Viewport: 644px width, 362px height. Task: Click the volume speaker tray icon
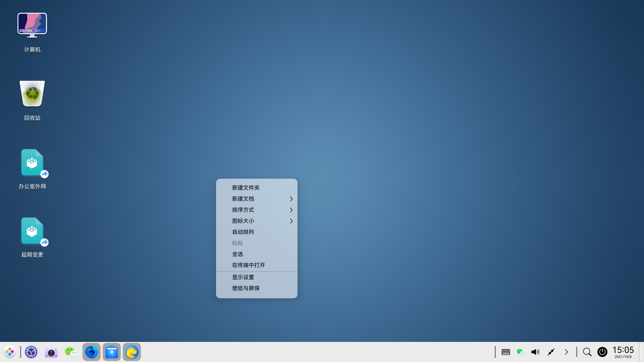point(535,352)
